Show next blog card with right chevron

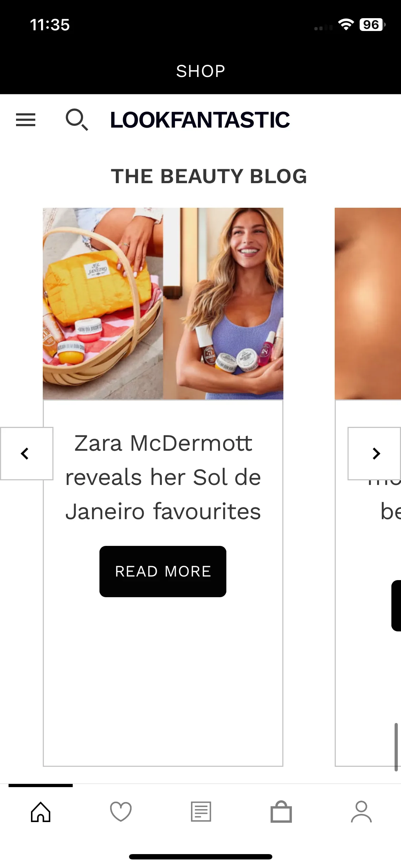374,454
